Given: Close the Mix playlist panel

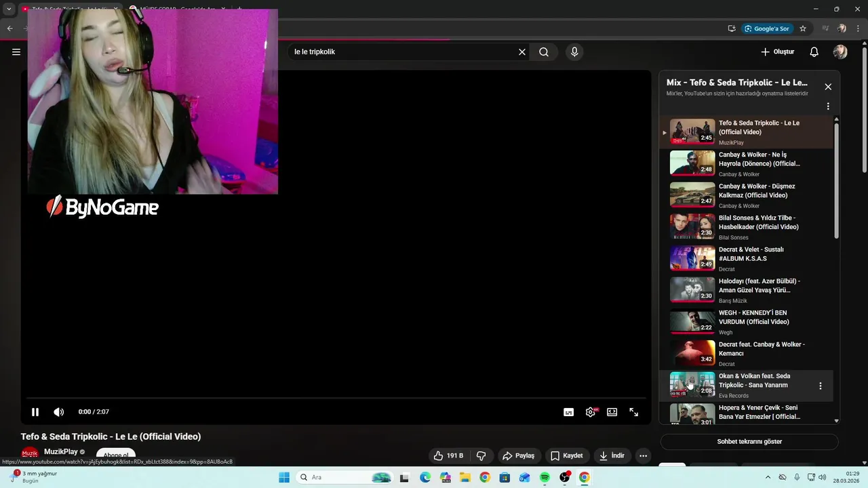Looking at the screenshot, I should tap(828, 87).
